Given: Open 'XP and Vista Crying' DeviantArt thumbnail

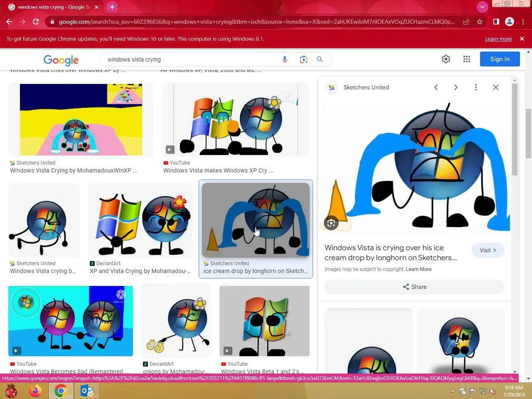Looking at the screenshot, I should pyautogui.click(x=141, y=220).
